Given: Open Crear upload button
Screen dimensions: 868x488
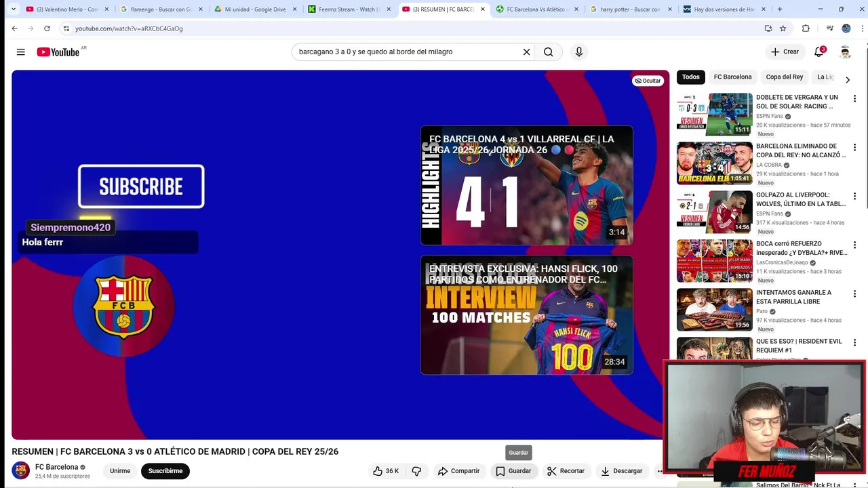Looking at the screenshot, I should coord(785,52).
